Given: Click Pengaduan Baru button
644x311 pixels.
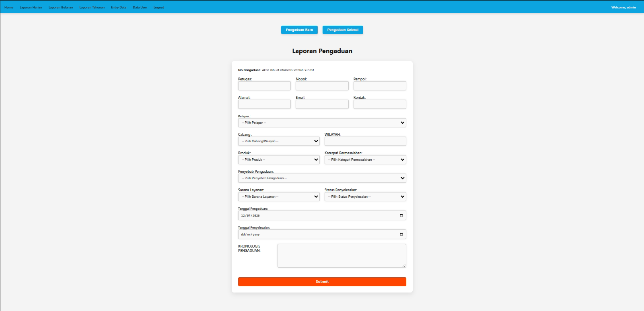Looking at the screenshot, I should 299,30.
